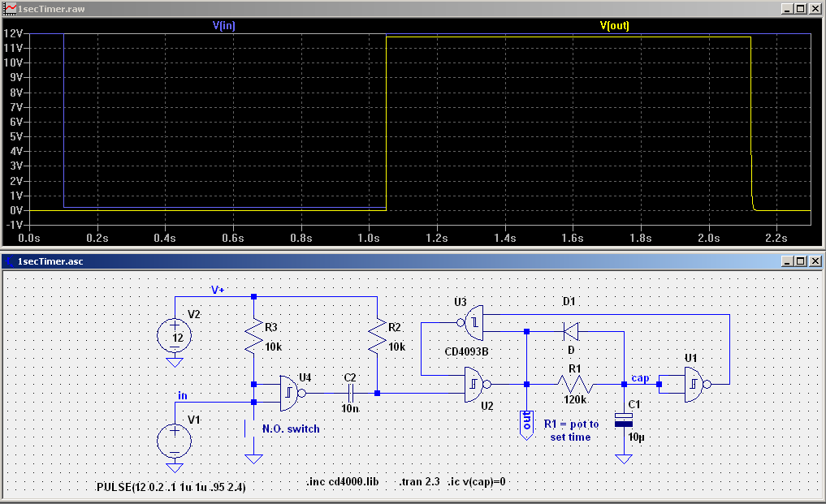Viewport: 826px width, 504px height.
Task: Click the PULSE source value text
Action: point(171,487)
